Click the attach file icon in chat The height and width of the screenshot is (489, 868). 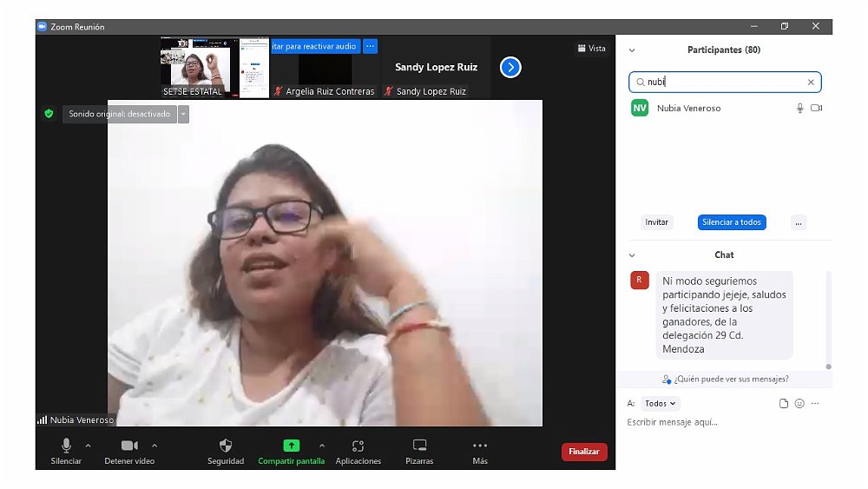tap(784, 404)
